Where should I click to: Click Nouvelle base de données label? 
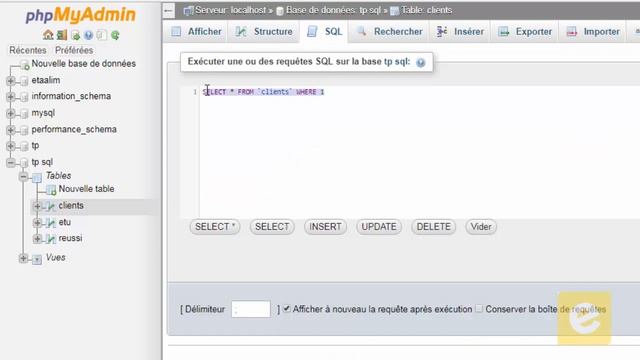pos(84,64)
